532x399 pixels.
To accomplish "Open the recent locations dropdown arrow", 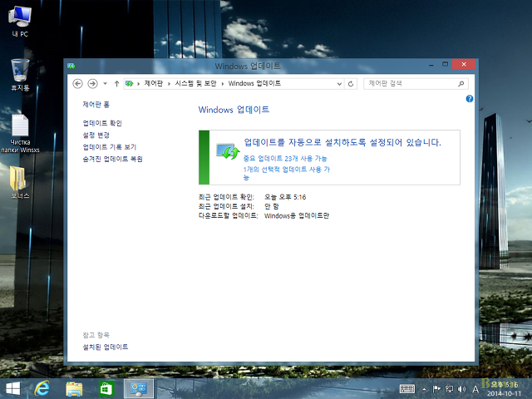I will click(106, 83).
